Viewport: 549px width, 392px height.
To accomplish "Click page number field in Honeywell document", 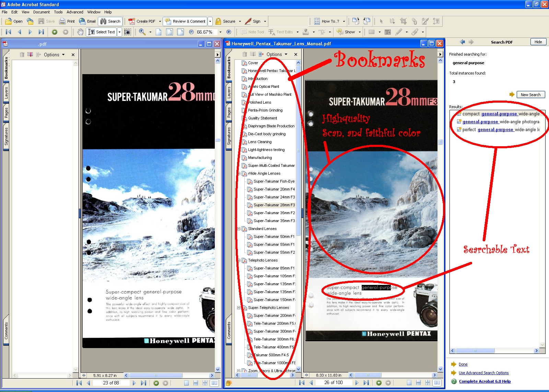I will 334,382.
